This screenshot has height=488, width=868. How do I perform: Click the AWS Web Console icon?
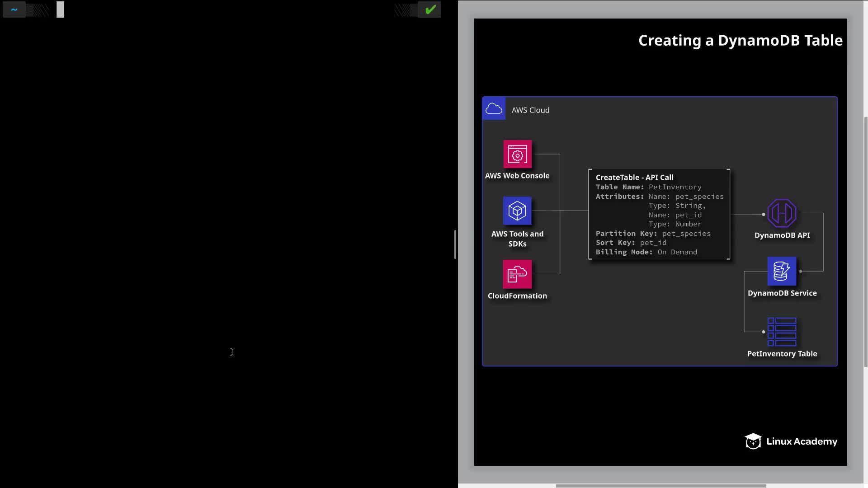(517, 155)
